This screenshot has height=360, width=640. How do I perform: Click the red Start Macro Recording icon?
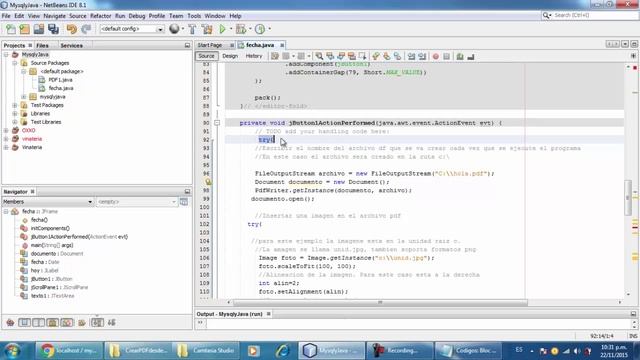pos(436,56)
